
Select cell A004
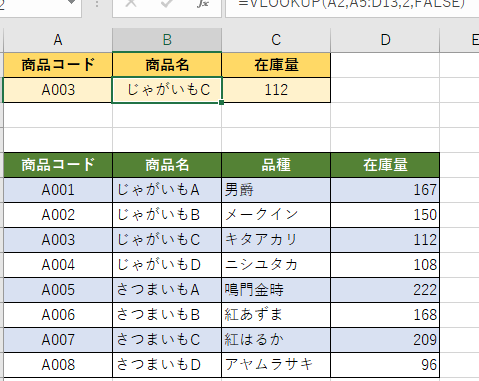coord(58,265)
